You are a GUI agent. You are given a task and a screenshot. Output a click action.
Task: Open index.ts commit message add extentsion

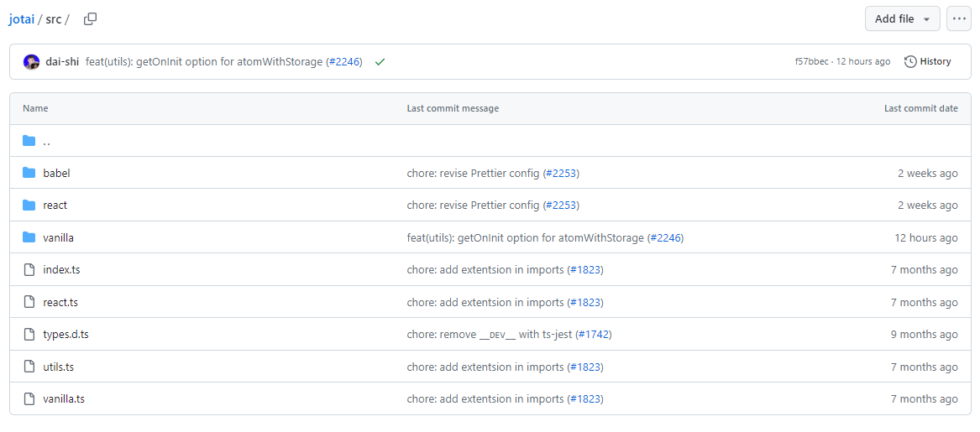485,270
